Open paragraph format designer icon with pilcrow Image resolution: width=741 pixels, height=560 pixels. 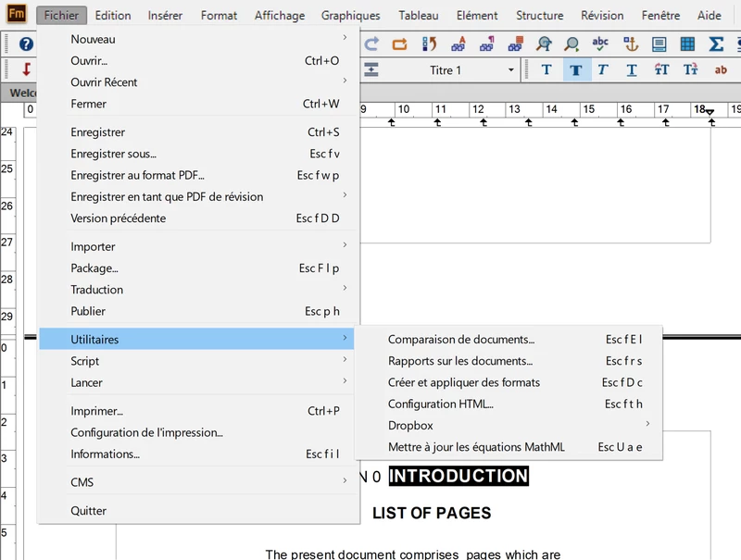pos(487,44)
